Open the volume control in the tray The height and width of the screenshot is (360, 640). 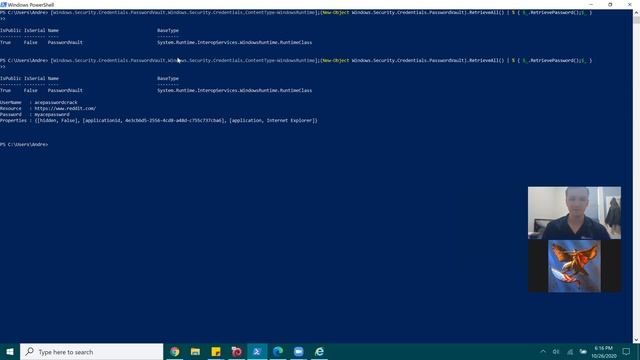tap(556, 351)
